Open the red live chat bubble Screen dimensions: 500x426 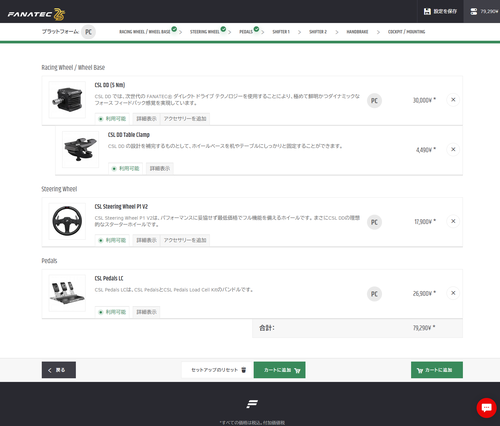tap(487, 408)
